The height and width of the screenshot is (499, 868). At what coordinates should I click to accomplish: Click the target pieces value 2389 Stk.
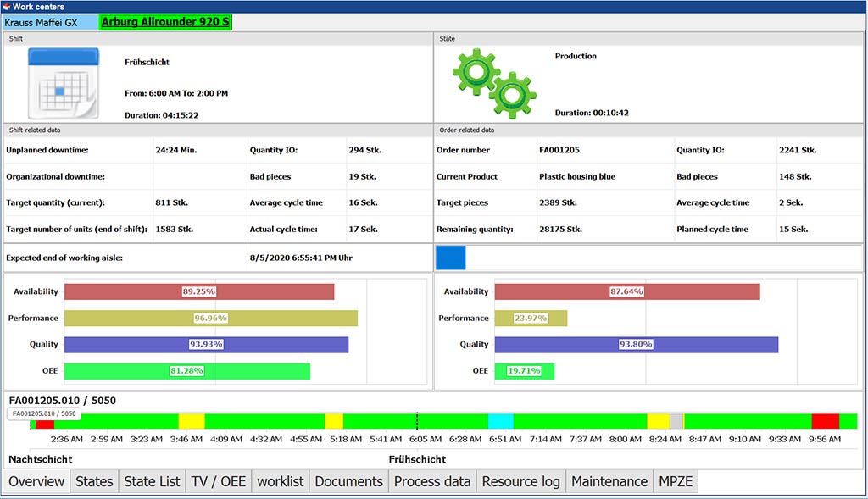click(558, 202)
